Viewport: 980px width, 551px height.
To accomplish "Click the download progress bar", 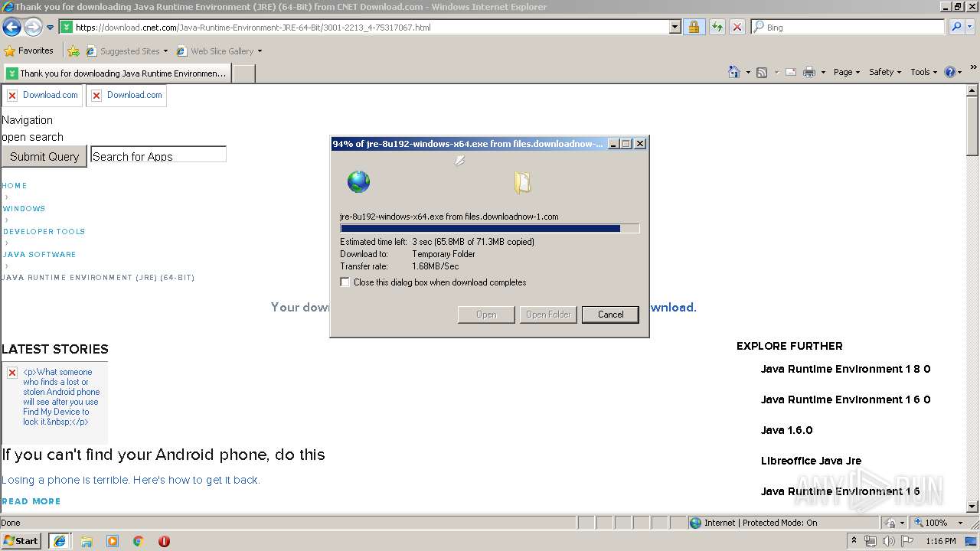I will point(489,228).
